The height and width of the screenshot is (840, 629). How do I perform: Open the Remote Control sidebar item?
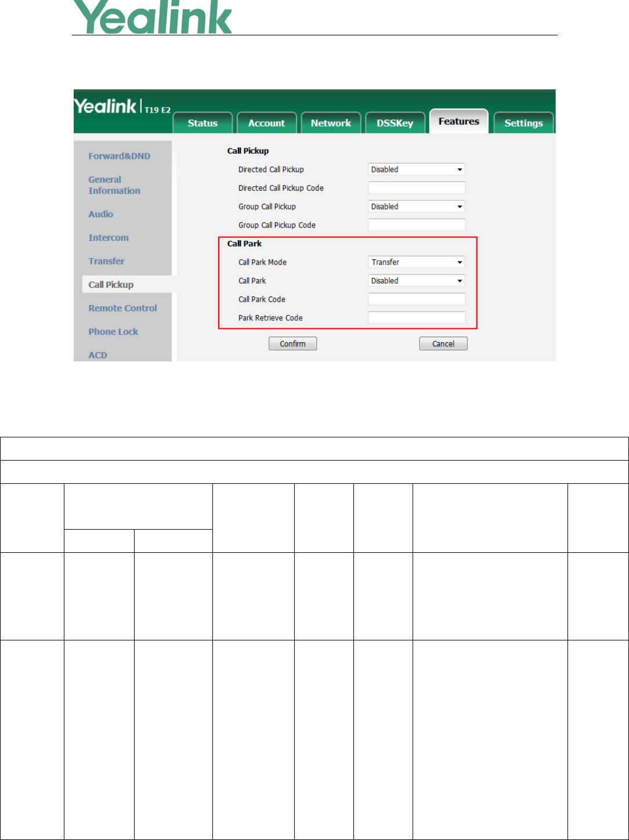click(122, 308)
